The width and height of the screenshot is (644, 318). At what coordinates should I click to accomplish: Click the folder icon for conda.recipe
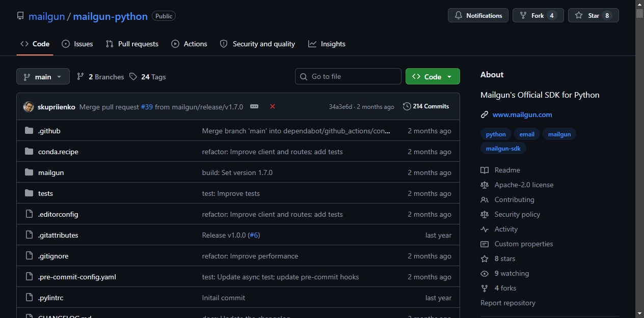pyautogui.click(x=29, y=152)
